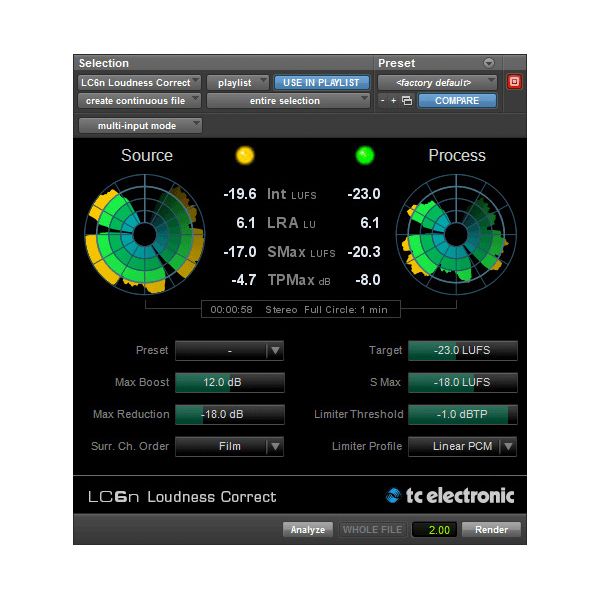600x600 pixels.
Task: Click the TPMax dB label
Action: tap(299, 280)
